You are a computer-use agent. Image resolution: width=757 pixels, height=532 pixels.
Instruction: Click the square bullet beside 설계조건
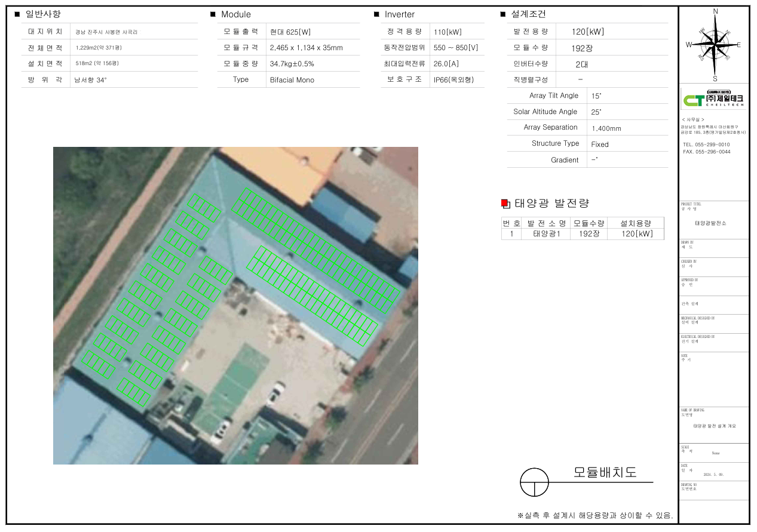pos(502,14)
